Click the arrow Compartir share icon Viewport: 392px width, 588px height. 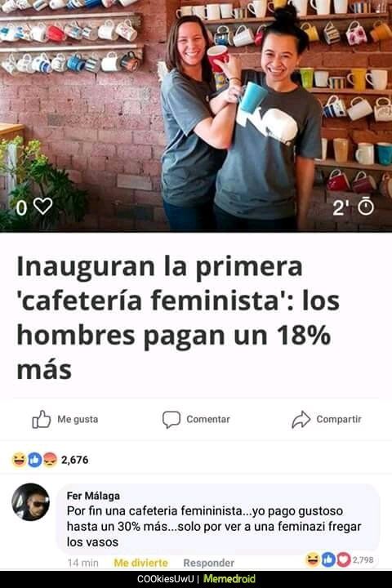coord(301,419)
